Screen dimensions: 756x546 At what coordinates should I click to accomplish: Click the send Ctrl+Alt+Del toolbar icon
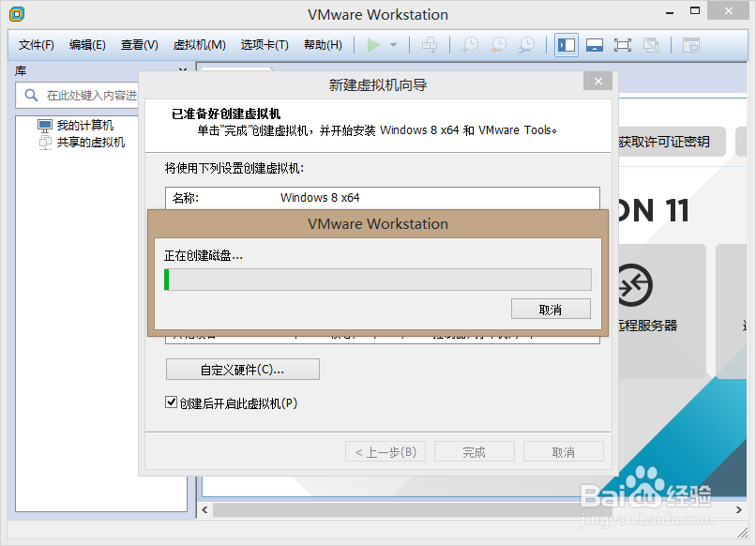tap(429, 45)
